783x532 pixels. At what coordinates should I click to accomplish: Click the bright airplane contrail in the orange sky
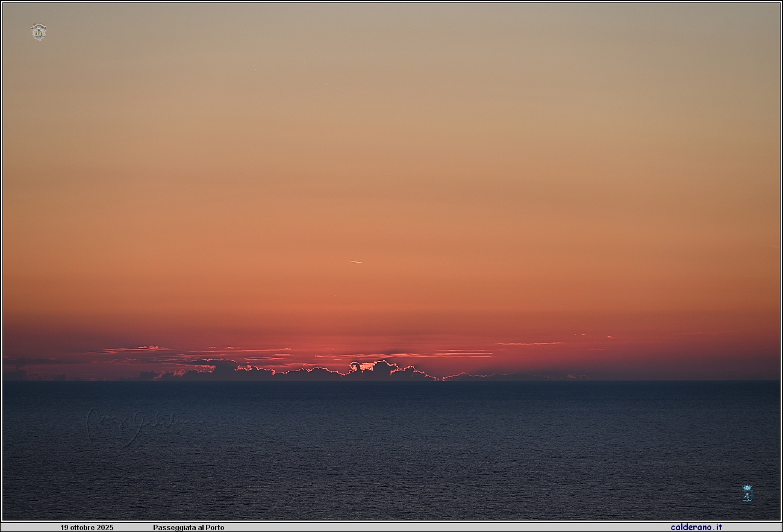click(355, 261)
